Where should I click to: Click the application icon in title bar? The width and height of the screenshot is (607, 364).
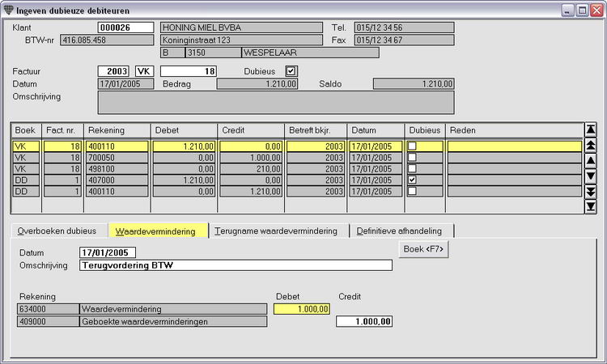pos(9,10)
